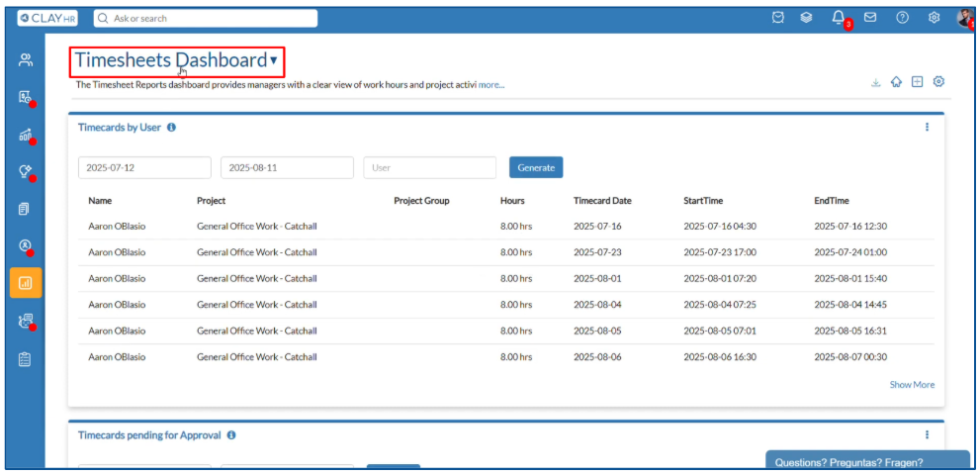Click timecard date 2025-07-23
The height and width of the screenshot is (475, 980).
[x=597, y=252]
